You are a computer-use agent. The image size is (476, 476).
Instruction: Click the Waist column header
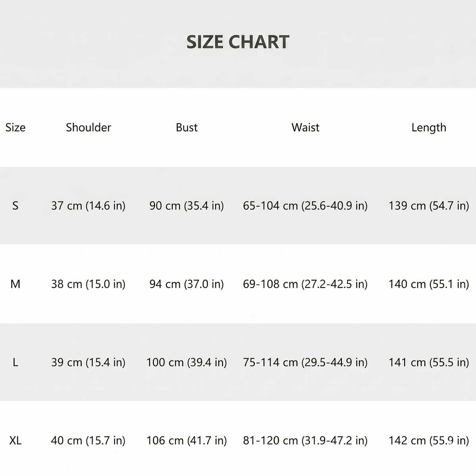pos(305,127)
